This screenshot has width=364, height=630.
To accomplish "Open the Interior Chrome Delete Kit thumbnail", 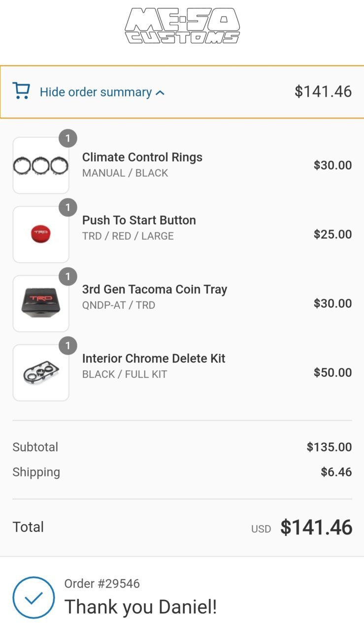I will [41, 372].
